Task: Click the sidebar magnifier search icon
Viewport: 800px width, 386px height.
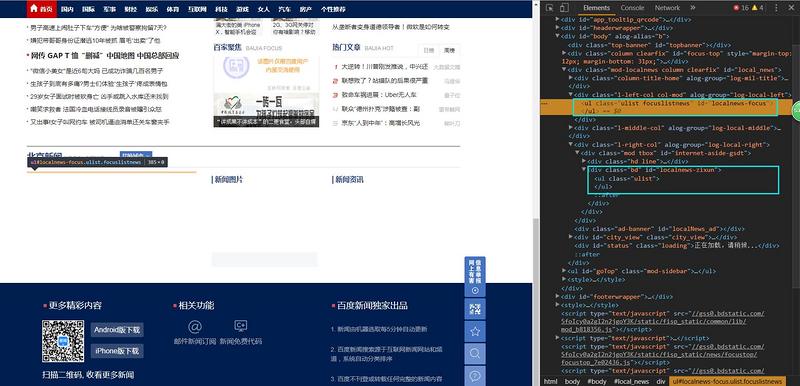Action: (x=475, y=354)
